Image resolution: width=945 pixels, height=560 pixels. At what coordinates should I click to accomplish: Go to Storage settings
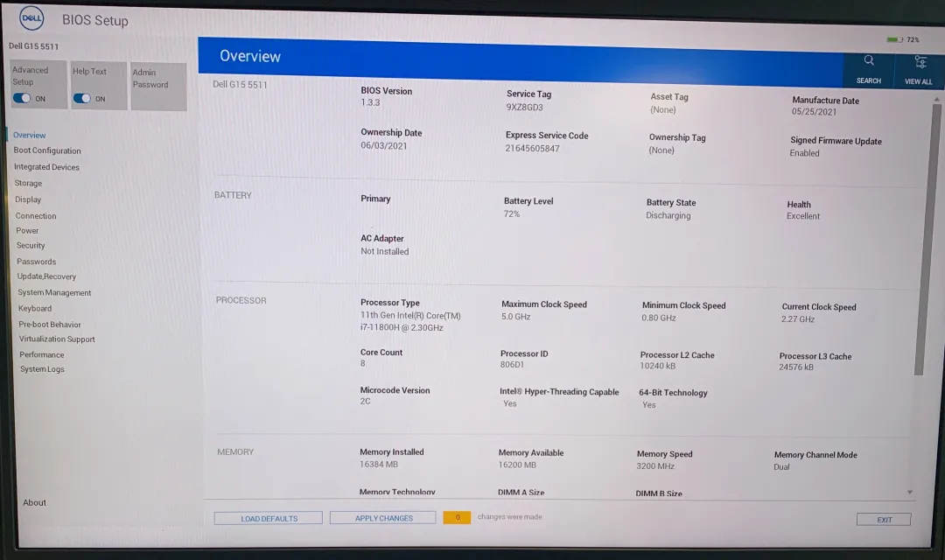28,183
